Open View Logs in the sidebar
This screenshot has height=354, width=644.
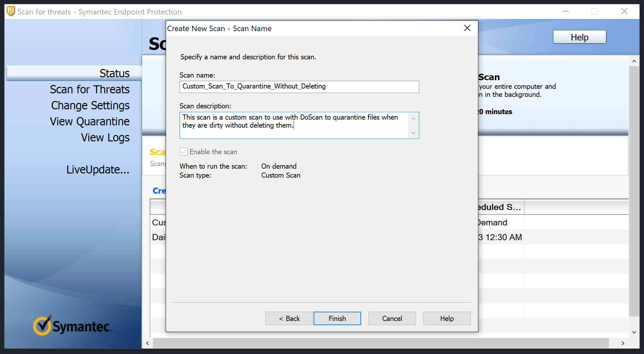pos(105,138)
